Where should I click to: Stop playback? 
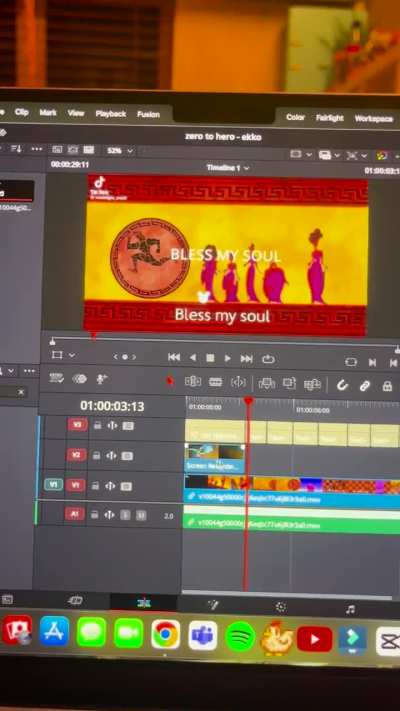click(210, 358)
